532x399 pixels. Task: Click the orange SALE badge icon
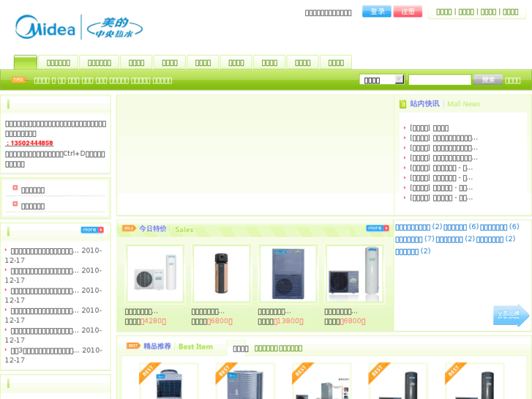pyautogui.click(x=129, y=228)
